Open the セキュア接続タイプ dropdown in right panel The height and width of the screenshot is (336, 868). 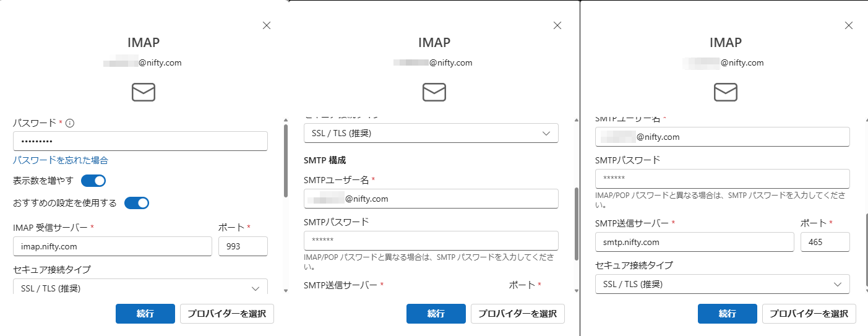tap(722, 284)
